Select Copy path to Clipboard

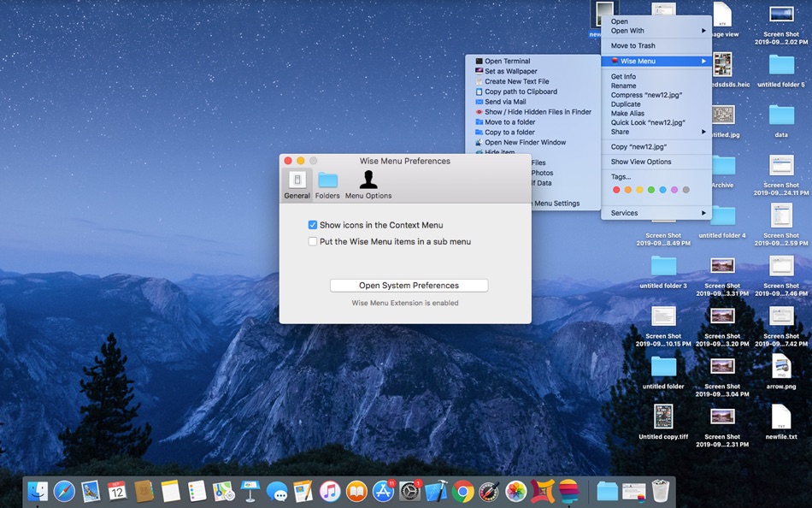click(x=533, y=92)
